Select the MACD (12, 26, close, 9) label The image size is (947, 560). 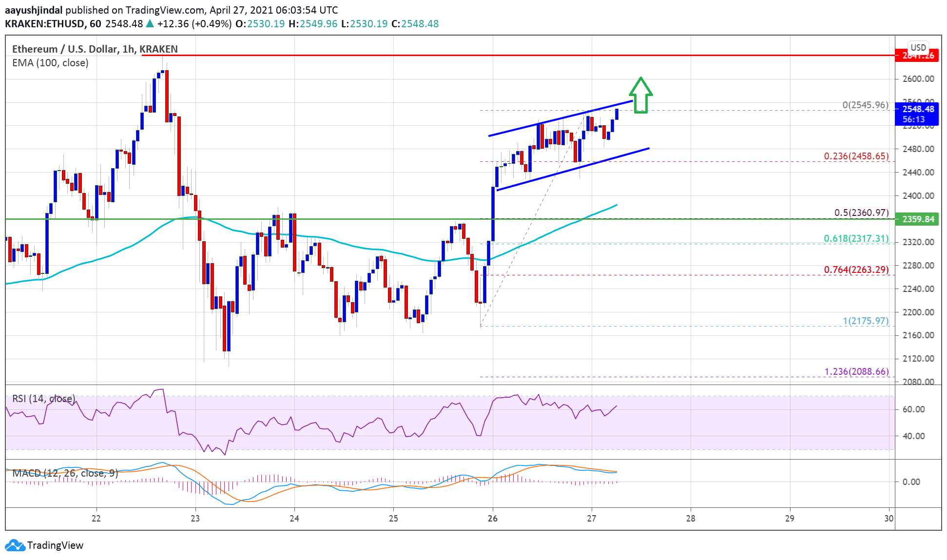coord(65,473)
